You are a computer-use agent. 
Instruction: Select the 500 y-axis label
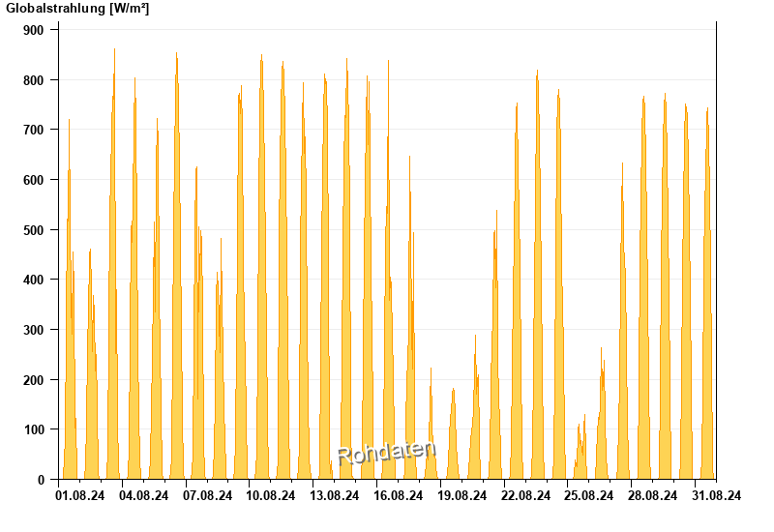[x=34, y=230]
